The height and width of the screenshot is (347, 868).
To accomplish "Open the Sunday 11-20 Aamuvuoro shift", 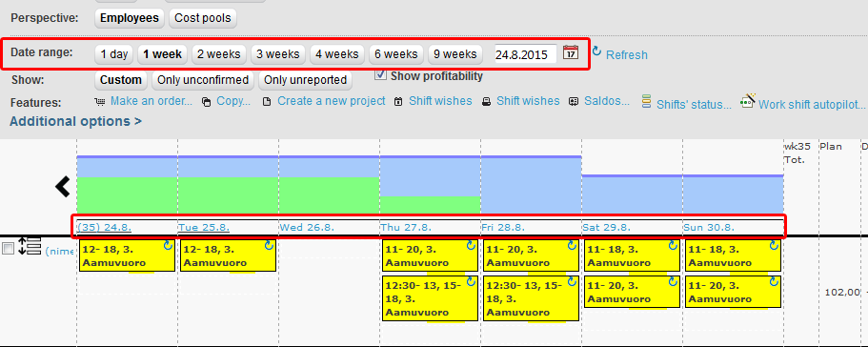I will coord(733,292).
